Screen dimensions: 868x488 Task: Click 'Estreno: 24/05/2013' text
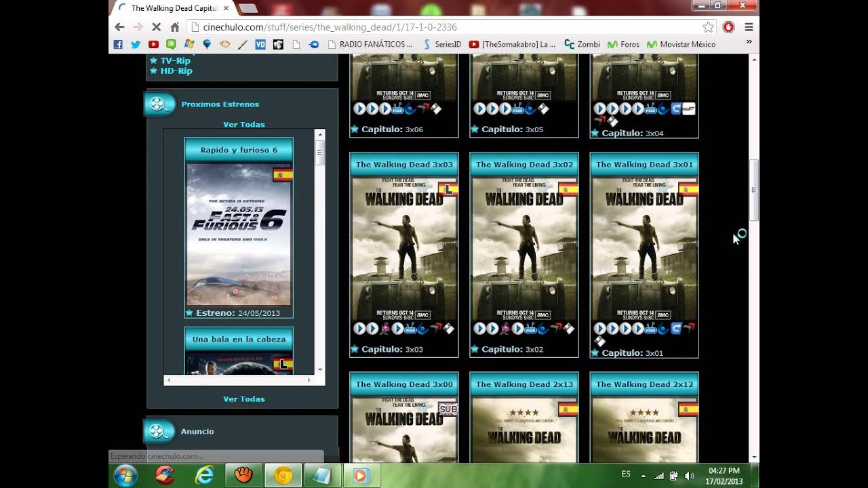click(238, 313)
